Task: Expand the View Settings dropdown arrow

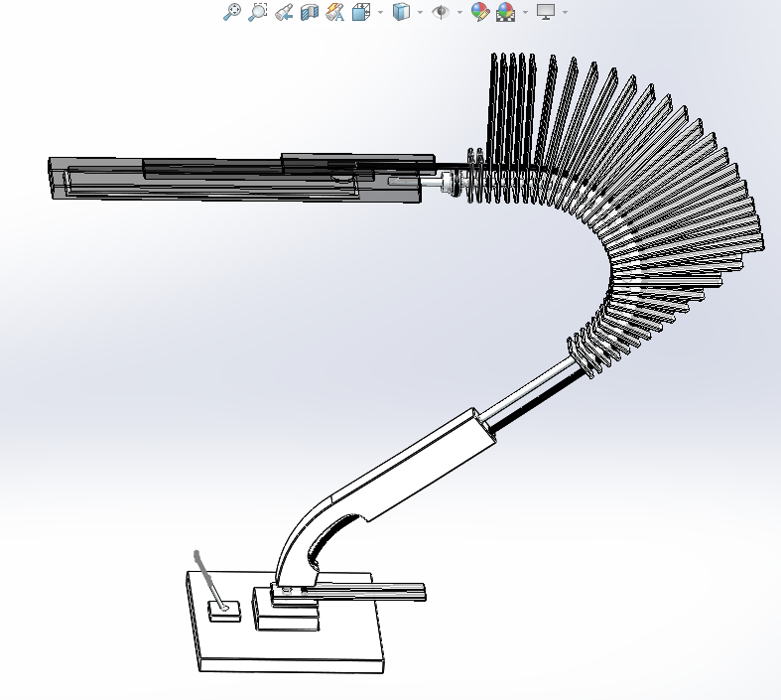Action: click(x=565, y=12)
